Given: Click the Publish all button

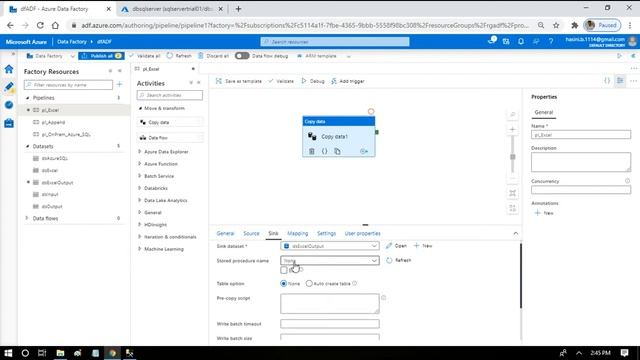Looking at the screenshot, I should click(x=101, y=56).
